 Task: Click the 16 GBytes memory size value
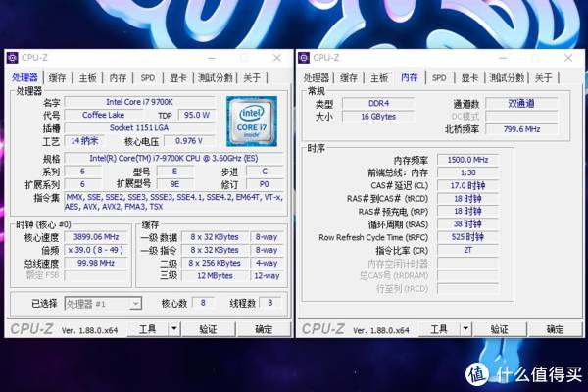378,117
